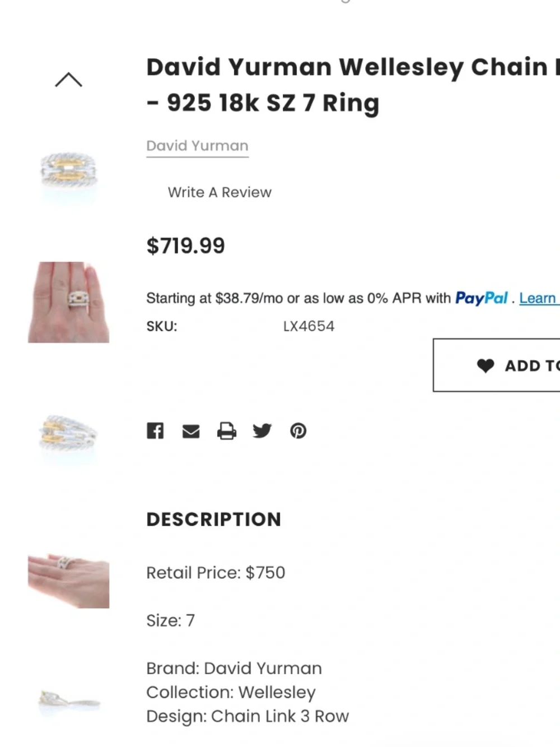Click the PayPal logo

[x=481, y=298]
